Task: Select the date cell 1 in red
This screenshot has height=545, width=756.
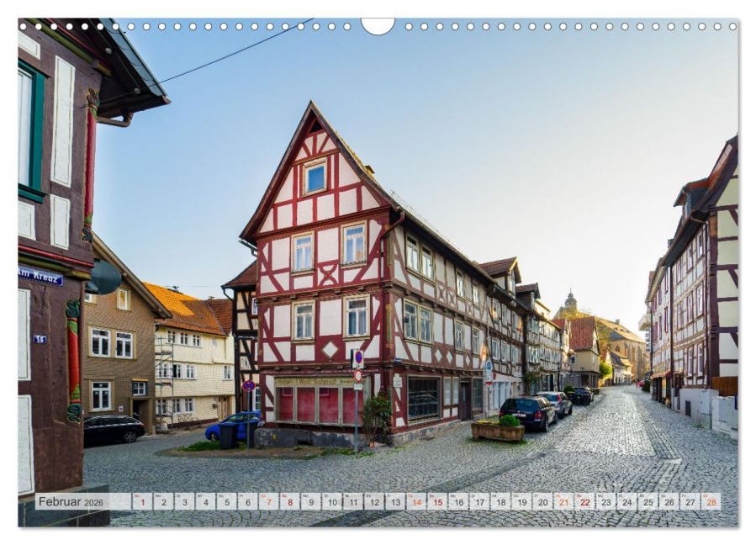Action: [x=141, y=502]
